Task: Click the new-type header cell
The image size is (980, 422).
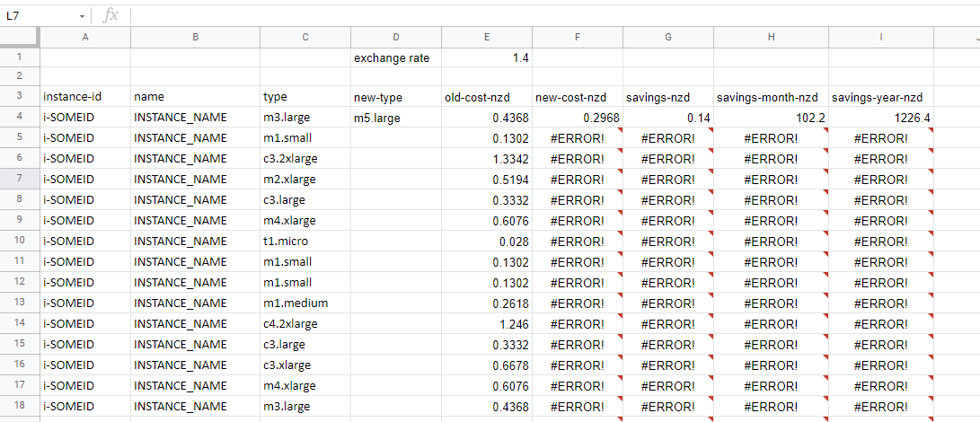Action: (395, 97)
